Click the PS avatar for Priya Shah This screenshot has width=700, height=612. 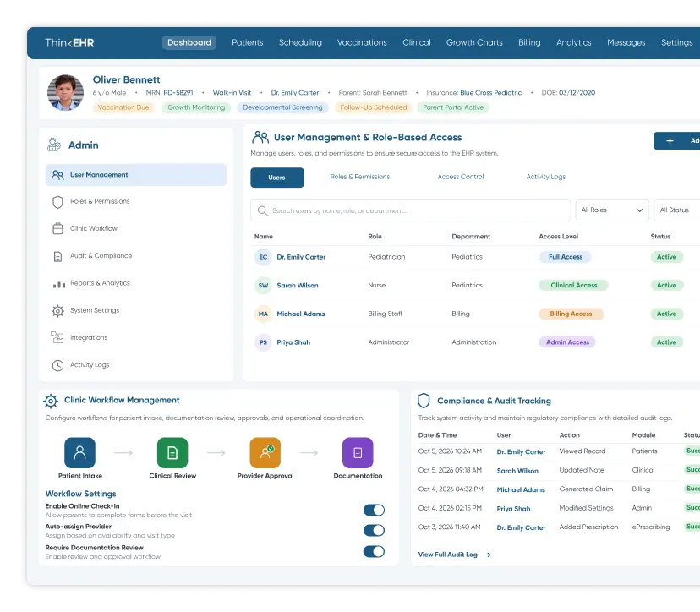coord(264,342)
